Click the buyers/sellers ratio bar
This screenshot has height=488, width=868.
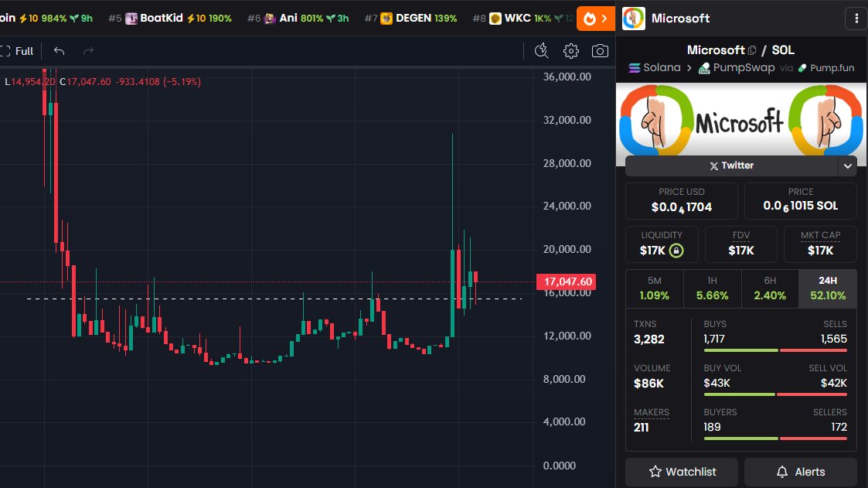[x=775, y=439]
